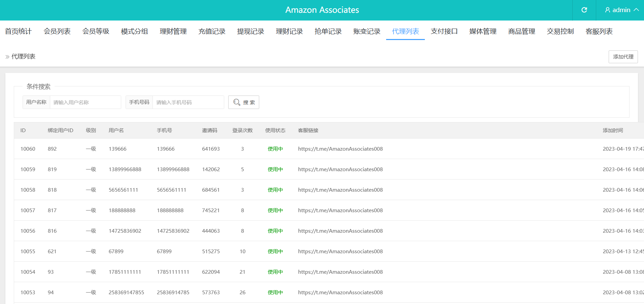
Task: Click ID cell 10055
Action: tap(28, 251)
